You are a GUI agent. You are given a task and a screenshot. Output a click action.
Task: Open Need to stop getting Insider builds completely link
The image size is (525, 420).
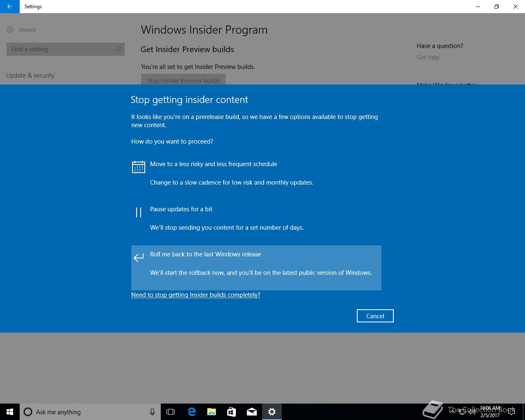coord(196,295)
